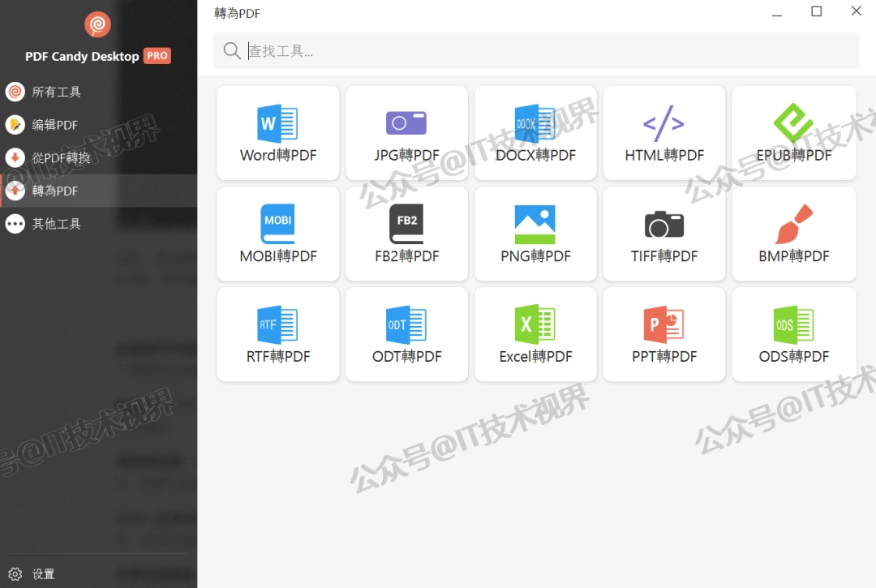Click the HTML轉PDF label
The height and width of the screenshot is (588, 876).
tap(664, 155)
